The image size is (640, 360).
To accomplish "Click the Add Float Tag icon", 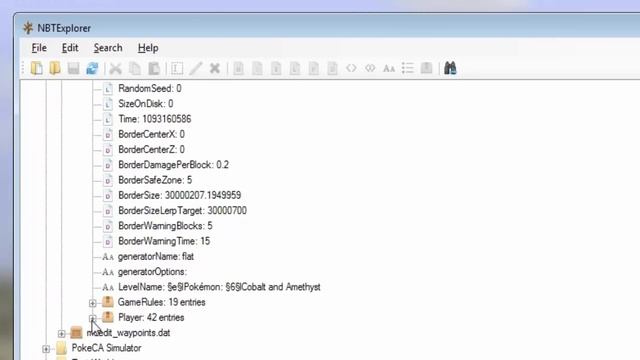I will point(314,68).
